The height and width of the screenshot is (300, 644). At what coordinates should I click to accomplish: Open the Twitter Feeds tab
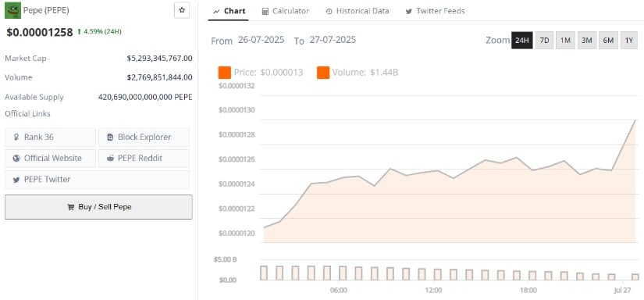click(x=435, y=11)
